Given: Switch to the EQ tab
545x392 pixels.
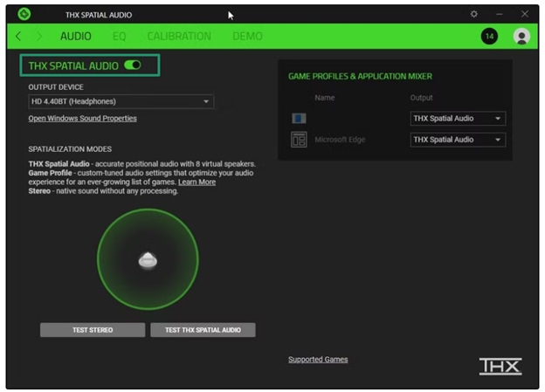Looking at the screenshot, I should coord(119,36).
